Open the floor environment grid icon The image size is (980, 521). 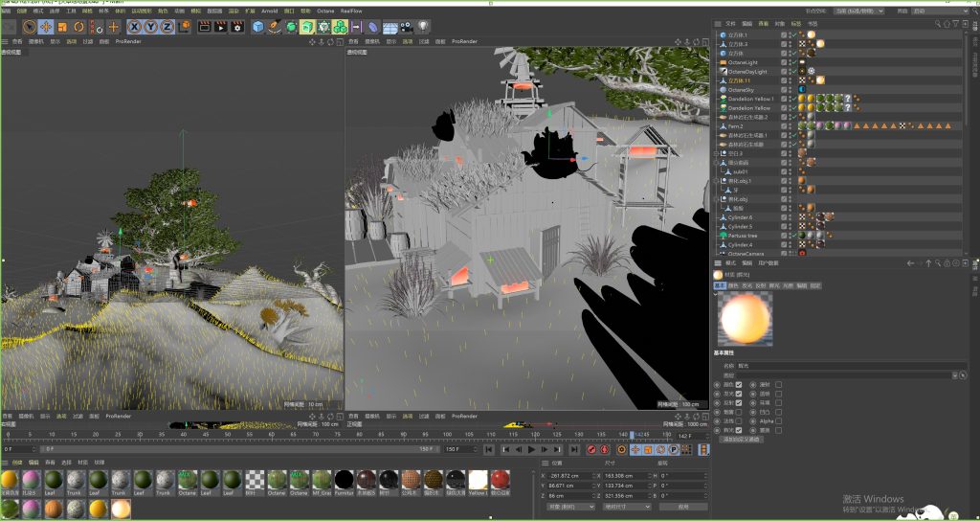point(390,27)
